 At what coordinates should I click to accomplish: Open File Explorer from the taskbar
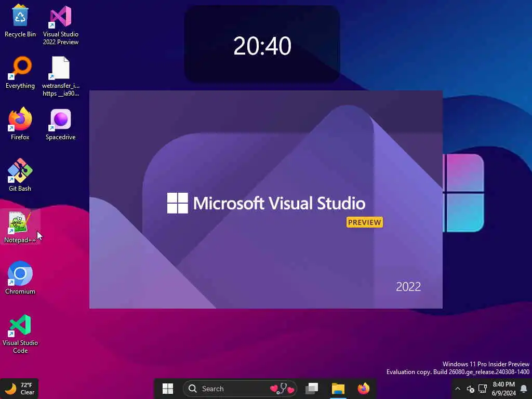(x=338, y=389)
